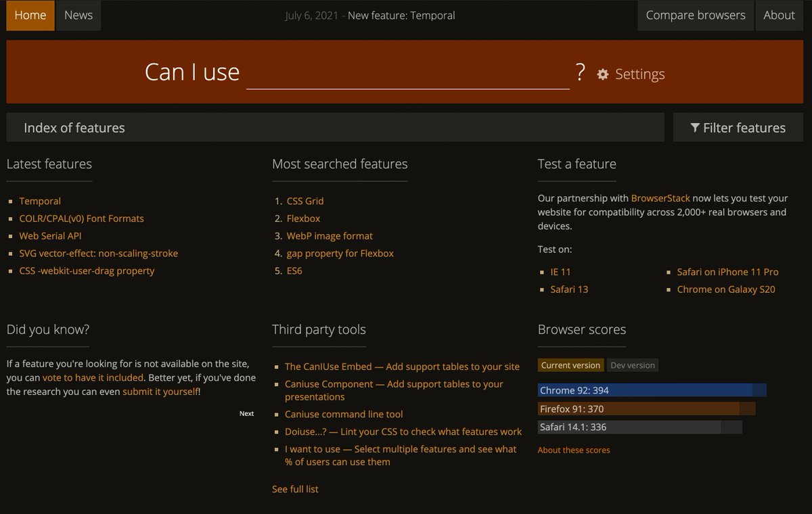Open the 'I want to use' tool link
Screen dimensions: 812x514
401,455
